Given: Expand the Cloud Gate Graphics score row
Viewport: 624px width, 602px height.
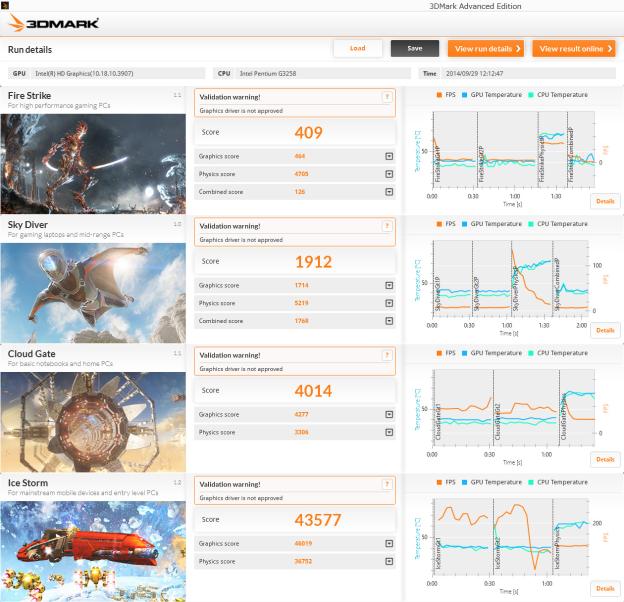Looking at the screenshot, I should click(x=389, y=415).
